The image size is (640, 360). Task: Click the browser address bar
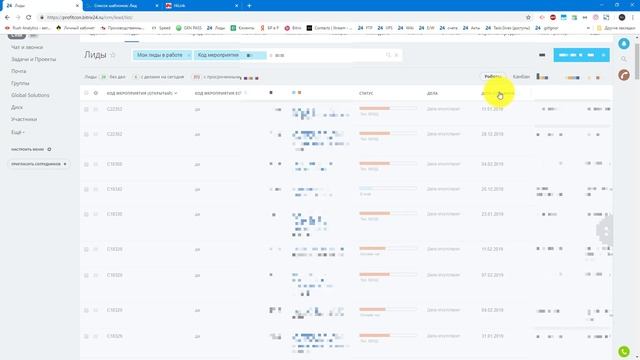pyautogui.click(x=282, y=18)
